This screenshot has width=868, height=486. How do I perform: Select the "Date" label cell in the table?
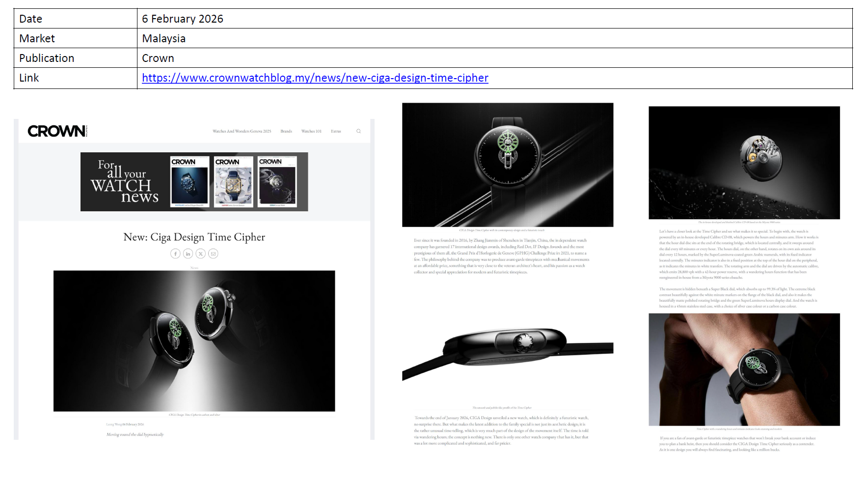76,19
